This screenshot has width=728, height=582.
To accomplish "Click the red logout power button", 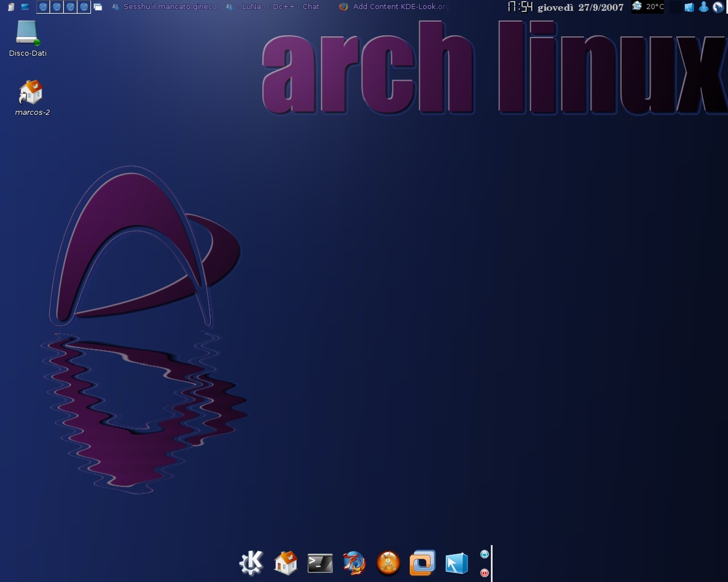I will tap(485, 573).
